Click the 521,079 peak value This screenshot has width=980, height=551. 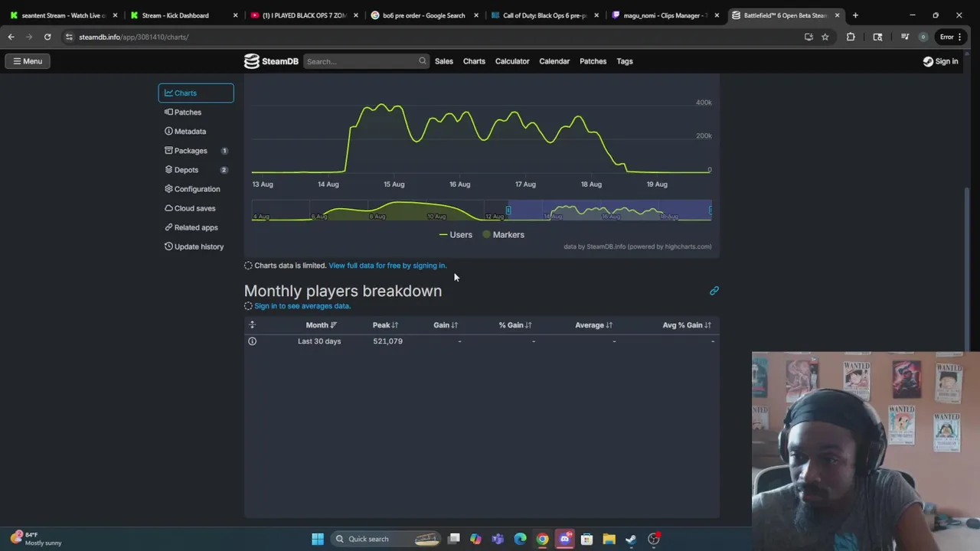(387, 341)
